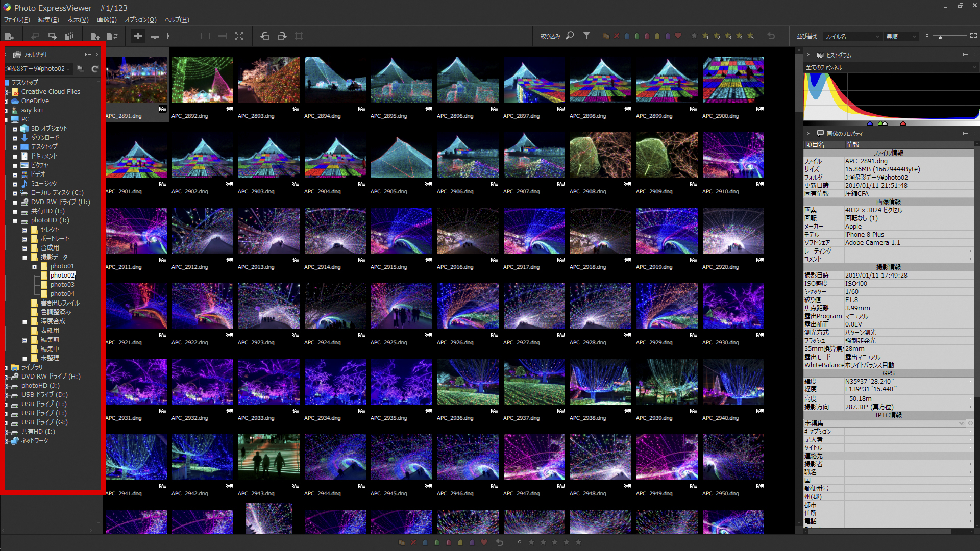Select thumbnail APC_2905.dng
Viewport: 980px width, 551px height.
[x=401, y=156]
